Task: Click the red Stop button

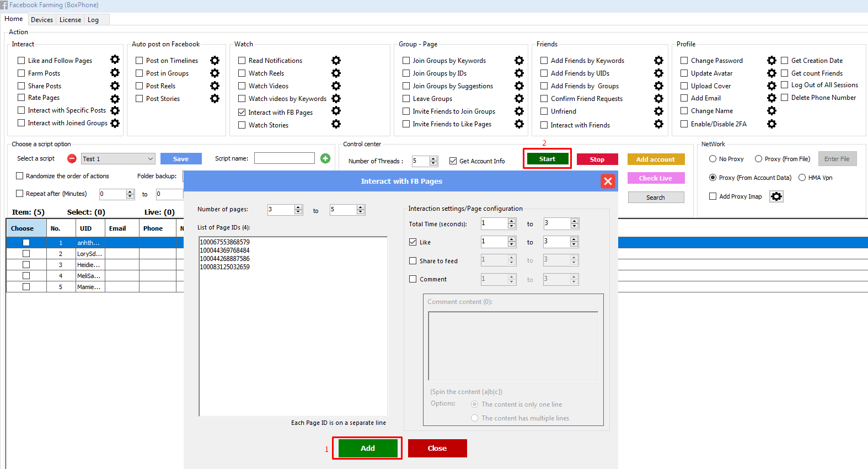Action: [x=597, y=159]
